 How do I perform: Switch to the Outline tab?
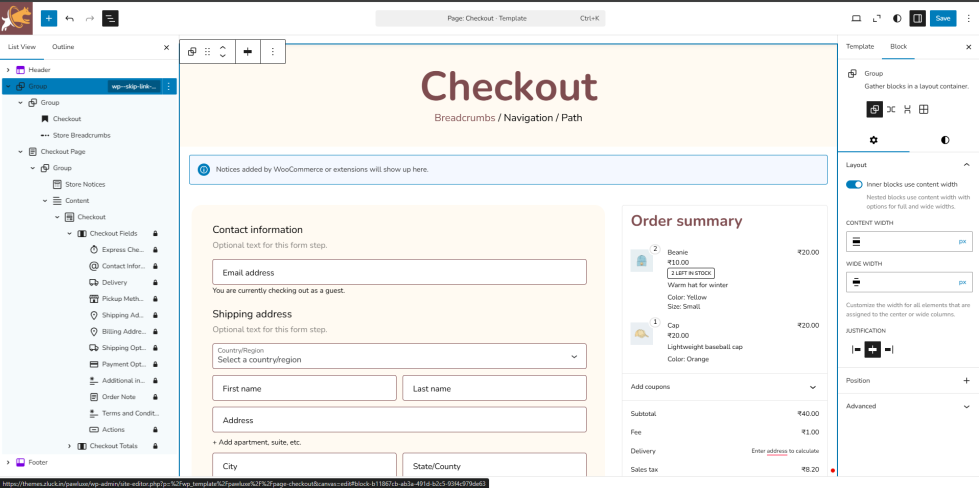coord(63,47)
